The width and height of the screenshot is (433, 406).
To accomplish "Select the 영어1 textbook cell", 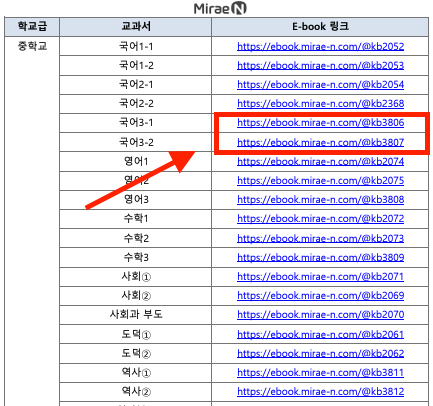I will coord(136,161).
